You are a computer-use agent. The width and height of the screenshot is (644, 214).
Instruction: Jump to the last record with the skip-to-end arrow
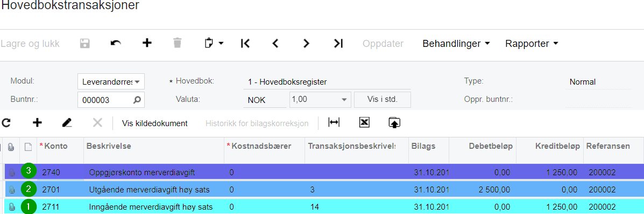pos(338,43)
